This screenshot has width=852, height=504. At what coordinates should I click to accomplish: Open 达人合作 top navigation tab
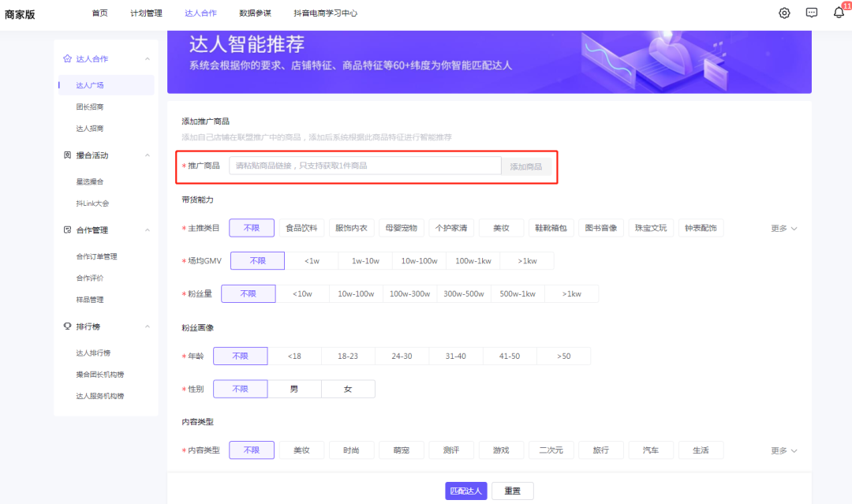click(x=200, y=13)
